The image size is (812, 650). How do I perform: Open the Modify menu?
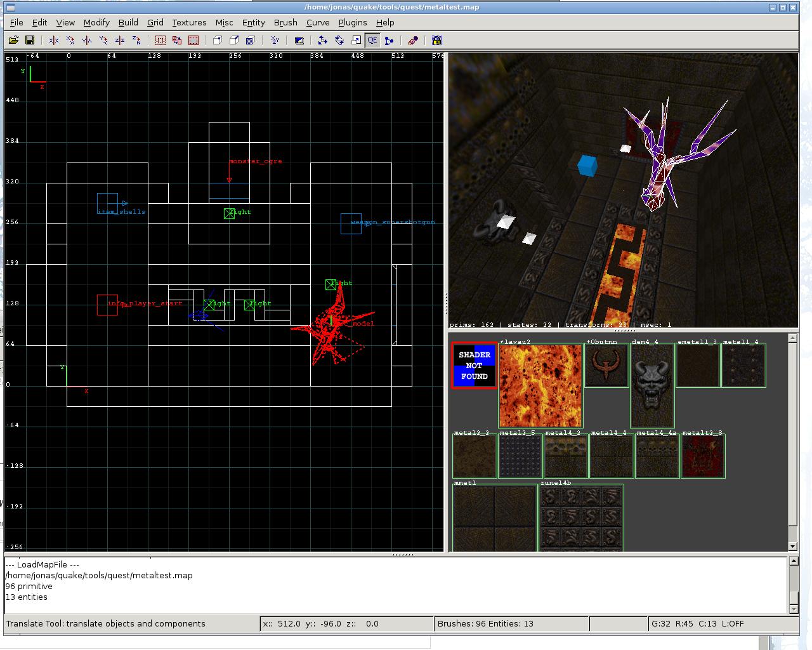pyautogui.click(x=96, y=22)
